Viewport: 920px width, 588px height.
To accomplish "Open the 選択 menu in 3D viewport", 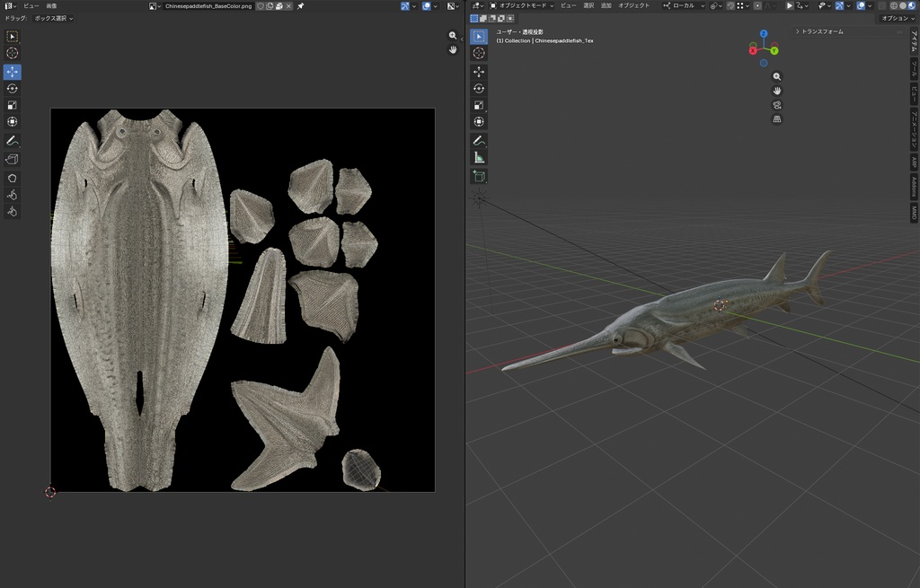I will tap(588, 6).
